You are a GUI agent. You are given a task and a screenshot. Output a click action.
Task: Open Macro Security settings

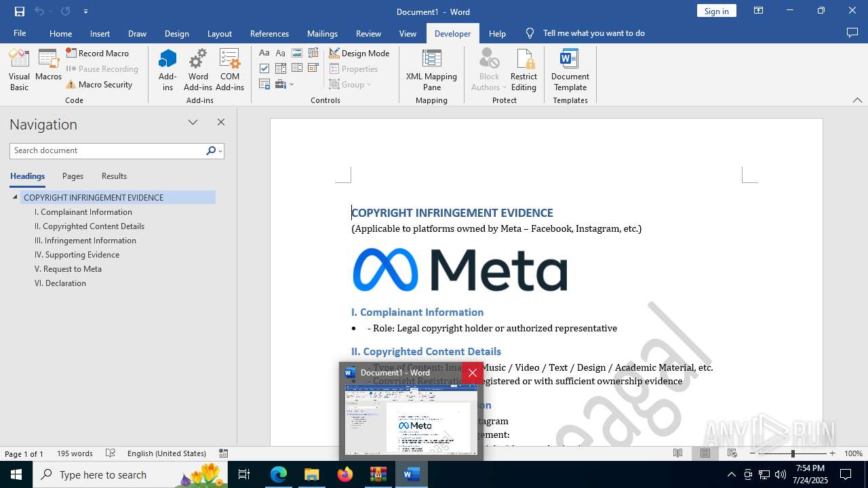click(99, 84)
